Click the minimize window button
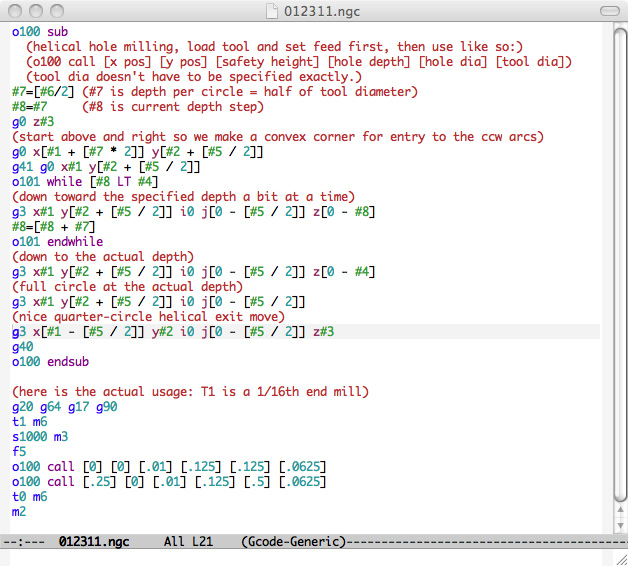Screen dimensions: 628x566 click(x=36, y=11)
